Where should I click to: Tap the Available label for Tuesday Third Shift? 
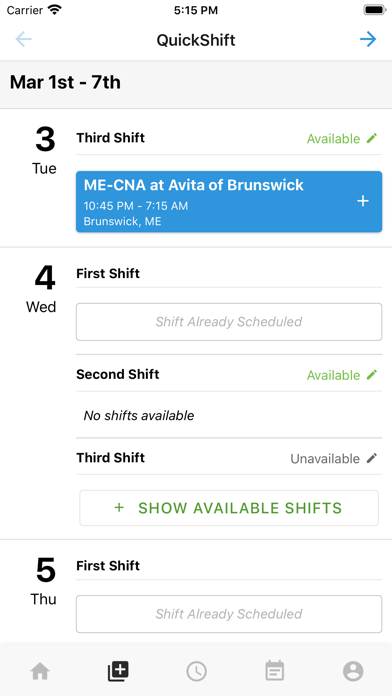pos(333,138)
